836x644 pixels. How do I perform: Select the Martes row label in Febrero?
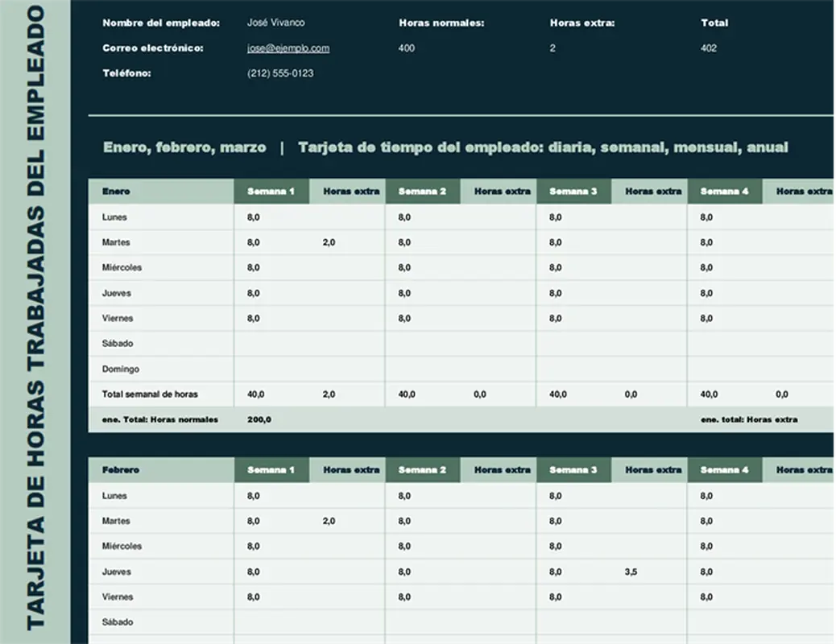pos(116,521)
